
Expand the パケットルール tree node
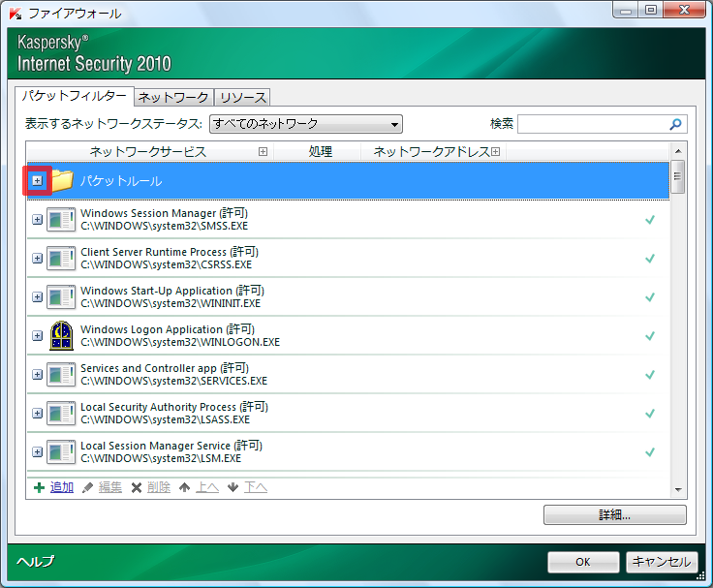[37, 180]
